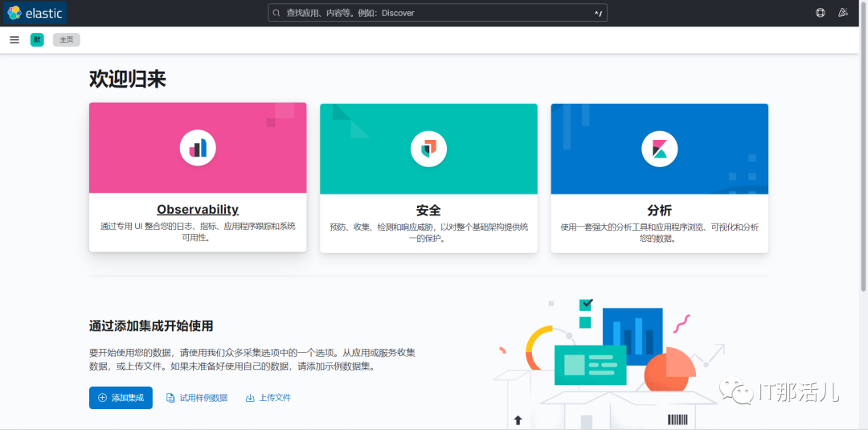The height and width of the screenshot is (430, 868).
Task: Click the Observability bar-chart icon
Action: coord(198,149)
